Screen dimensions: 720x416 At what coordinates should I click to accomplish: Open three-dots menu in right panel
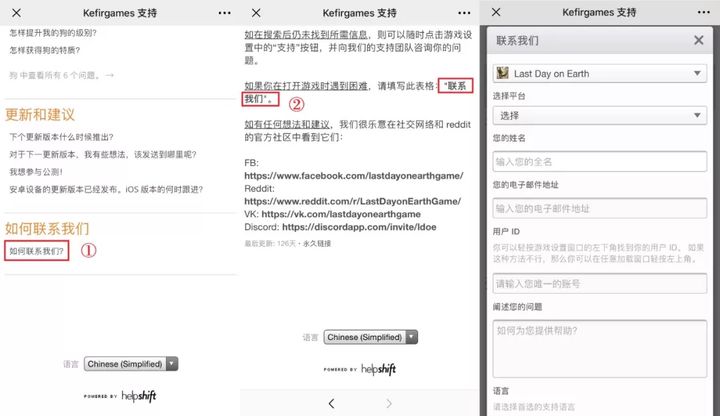click(x=704, y=12)
